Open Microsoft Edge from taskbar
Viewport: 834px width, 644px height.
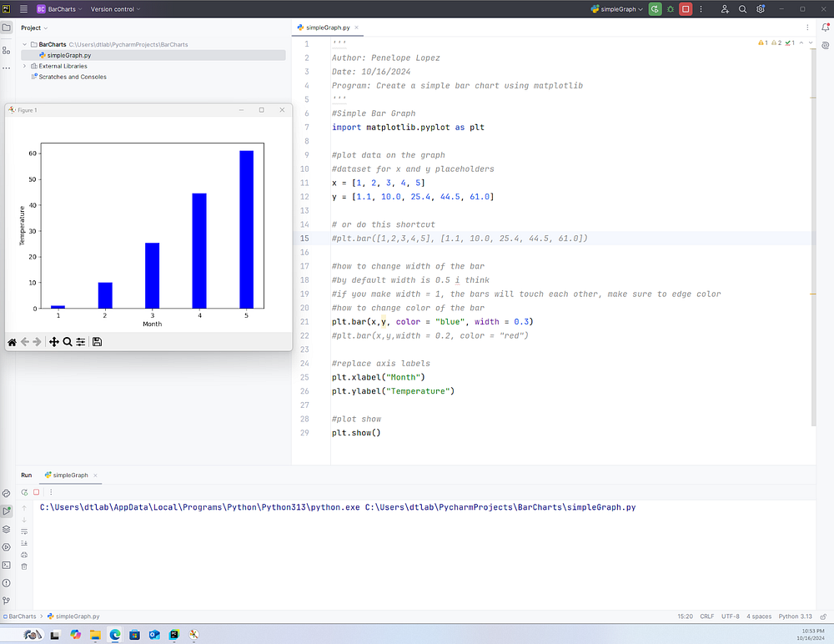[115, 635]
